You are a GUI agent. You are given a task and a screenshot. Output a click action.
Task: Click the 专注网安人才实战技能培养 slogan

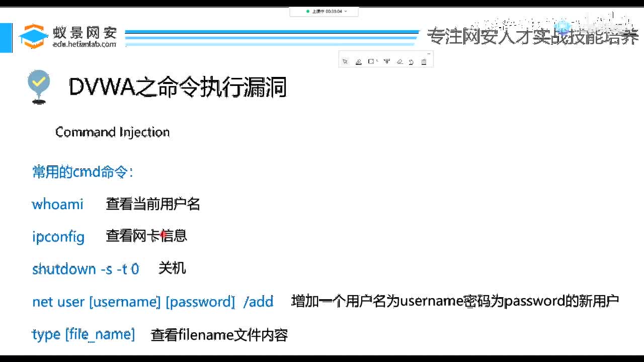coord(533,36)
